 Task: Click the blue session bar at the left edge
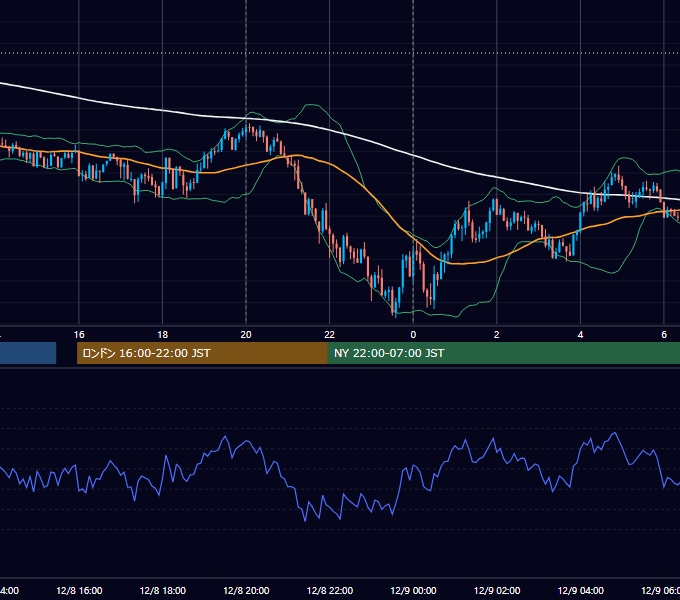[28, 353]
